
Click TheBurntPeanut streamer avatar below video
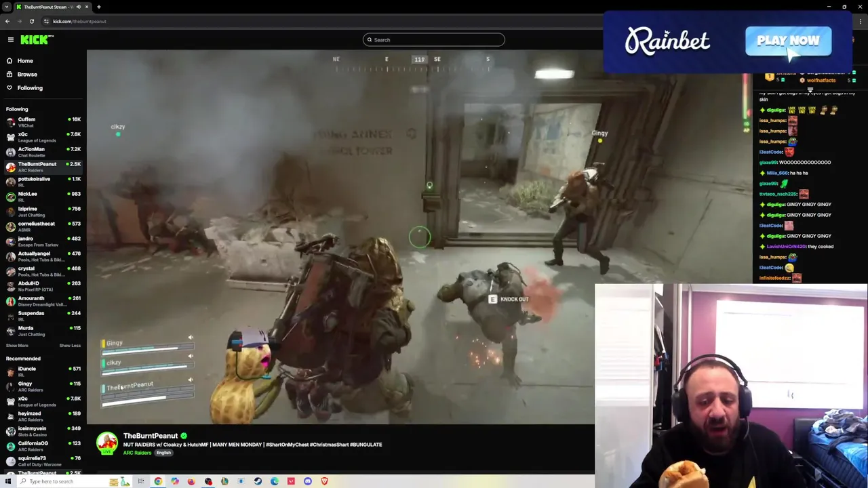point(106,443)
